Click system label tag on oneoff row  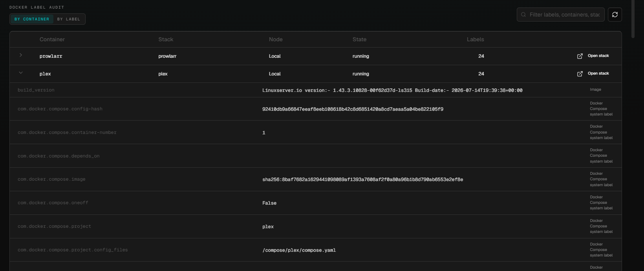(601, 203)
